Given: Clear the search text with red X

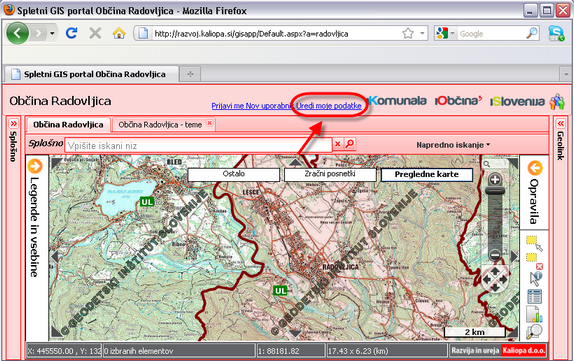Looking at the screenshot, I should click(338, 144).
